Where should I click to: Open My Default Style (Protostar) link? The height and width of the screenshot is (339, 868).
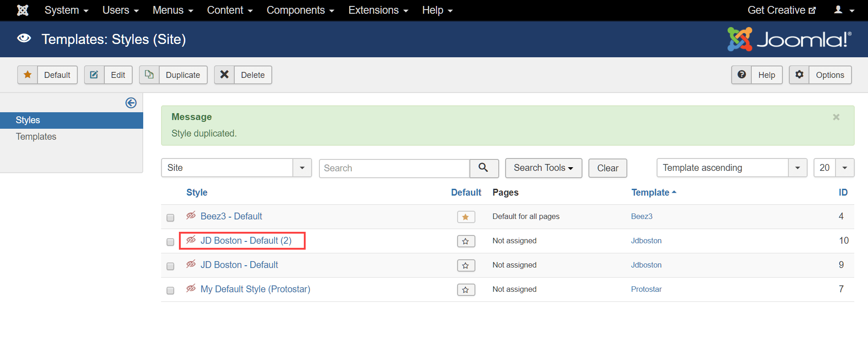(x=255, y=289)
